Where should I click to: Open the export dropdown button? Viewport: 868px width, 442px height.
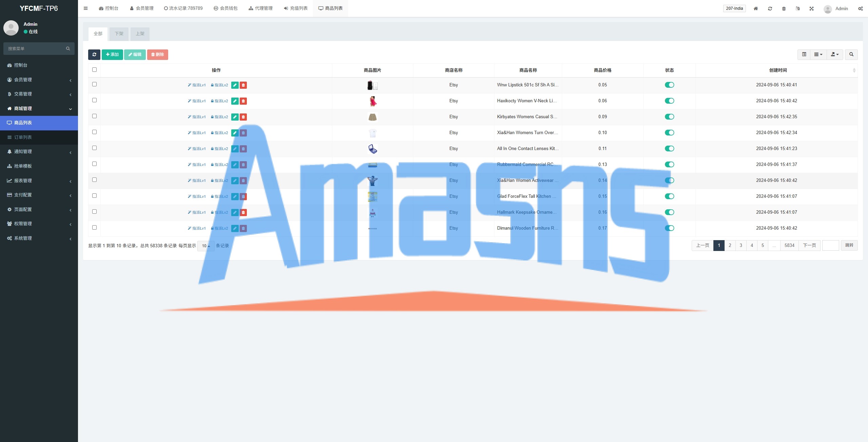pyautogui.click(x=835, y=55)
